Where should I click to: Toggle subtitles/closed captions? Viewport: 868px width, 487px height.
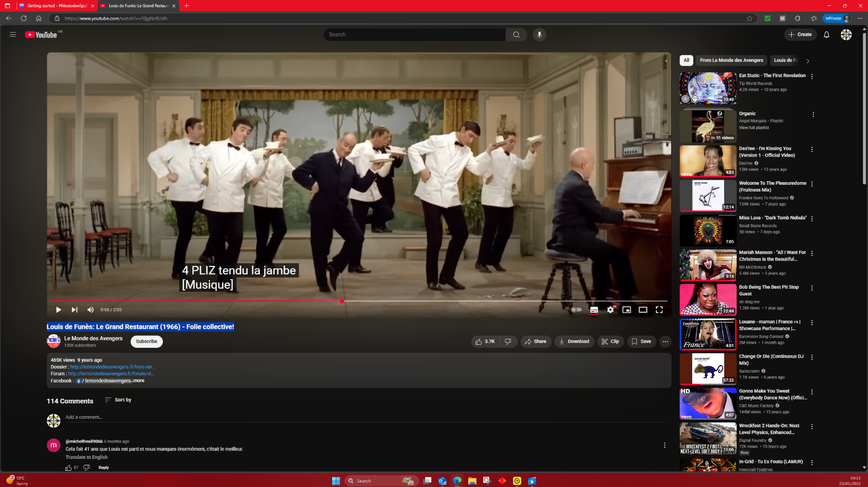(594, 310)
